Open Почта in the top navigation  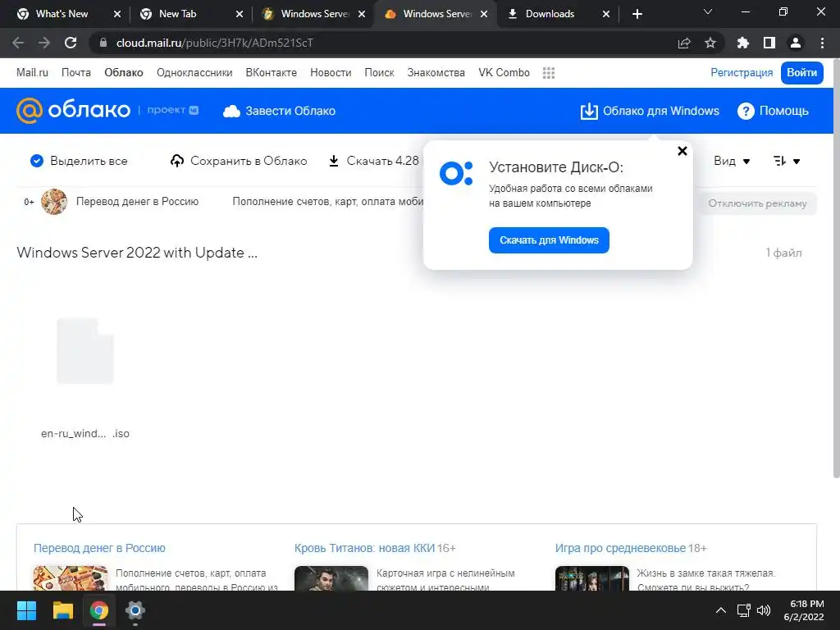[x=76, y=73]
